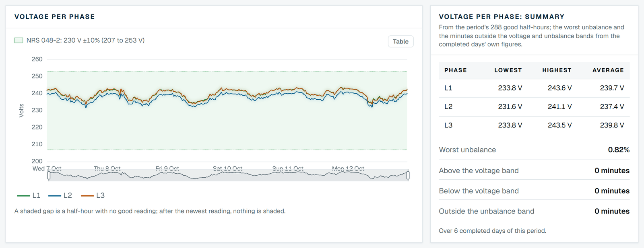
Task: Click the 'Fri 9 Oct' axis label
Action: point(167,168)
